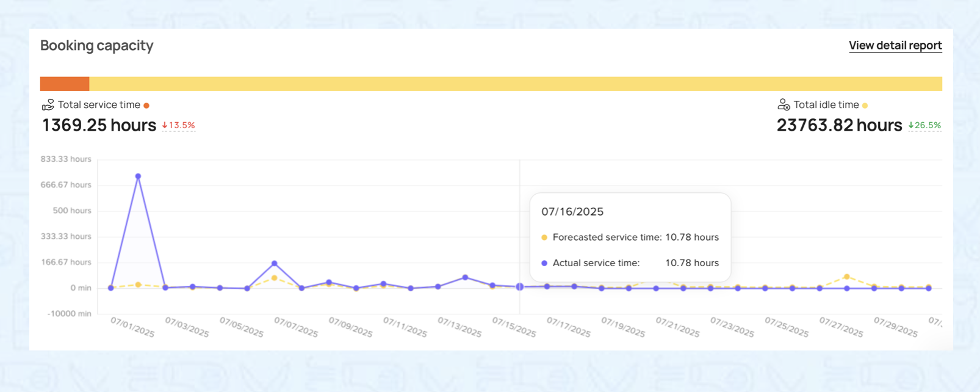The height and width of the screenshot is (392, 980).
Task: Click the yellow idle time legend dot
Action: click(x=865, y=106)
